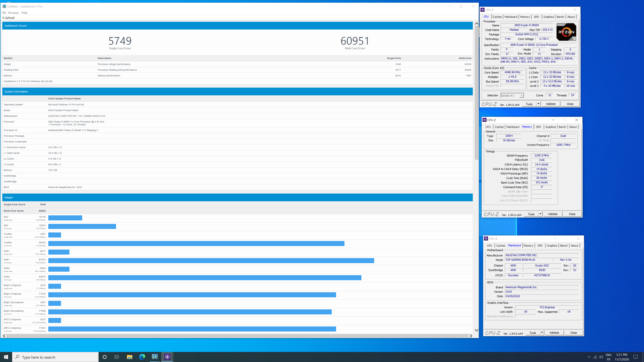Open the Socket #1 selection dropdown
Viewport: 644px width, 362px height.
point(512,95)
